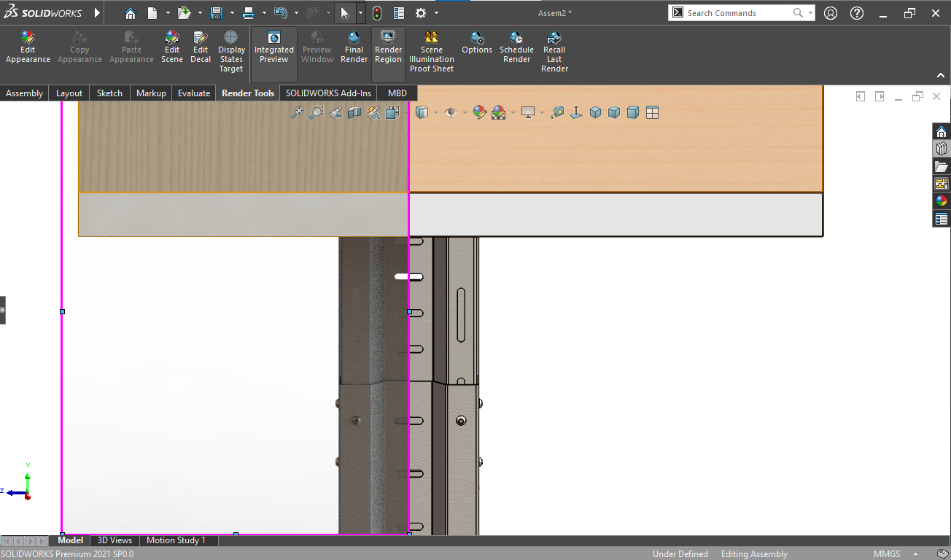Click Zoom to Fit in view toolbar
The width and height of the screenshot is (951, 560).
pyautogui.click(x=298, y=112)
